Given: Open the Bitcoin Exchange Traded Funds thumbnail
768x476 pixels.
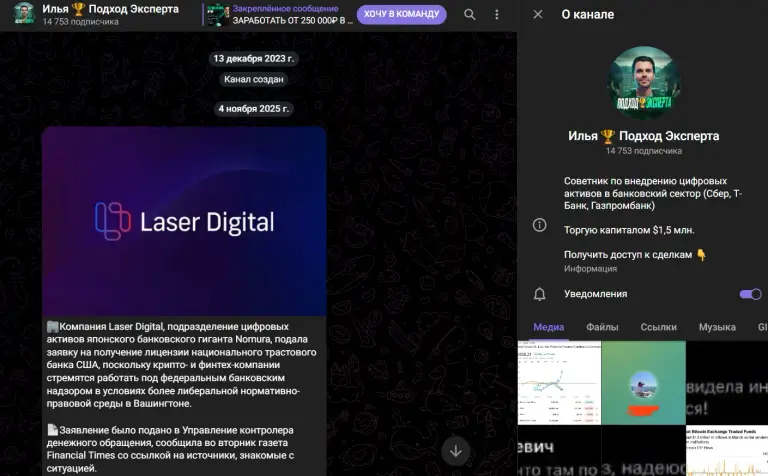Looking at the screenshot, I should coord(727,451).
